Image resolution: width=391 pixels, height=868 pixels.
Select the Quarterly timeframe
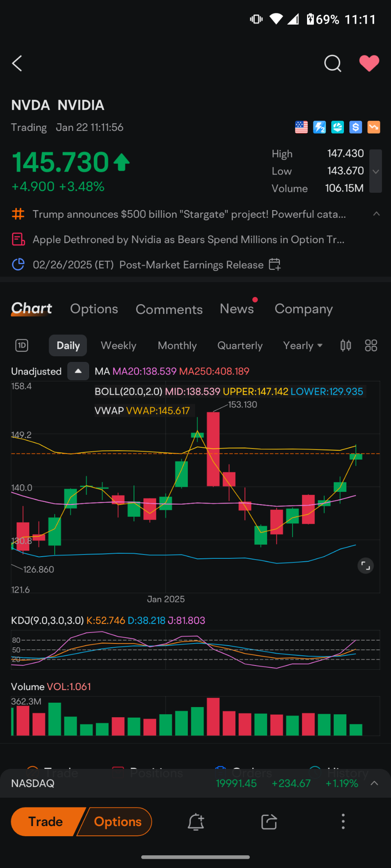pos(240,346)
